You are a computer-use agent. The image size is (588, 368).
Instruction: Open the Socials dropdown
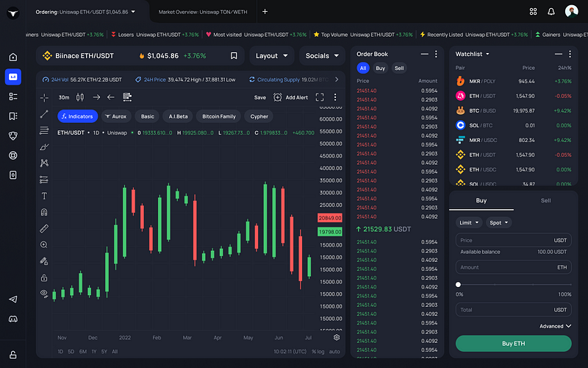[x=322, y=56]
